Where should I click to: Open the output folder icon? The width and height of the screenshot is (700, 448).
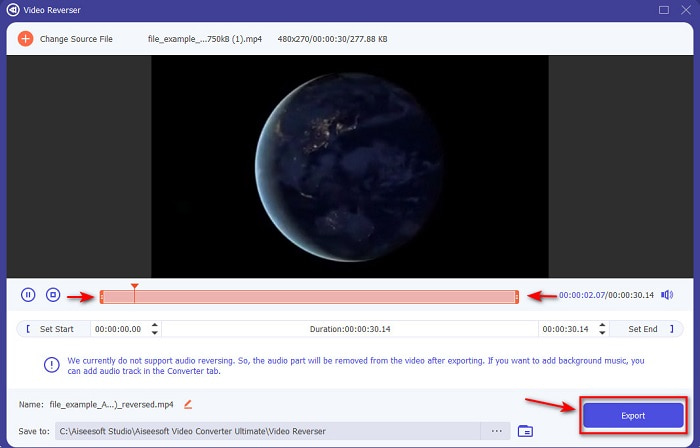526,431
